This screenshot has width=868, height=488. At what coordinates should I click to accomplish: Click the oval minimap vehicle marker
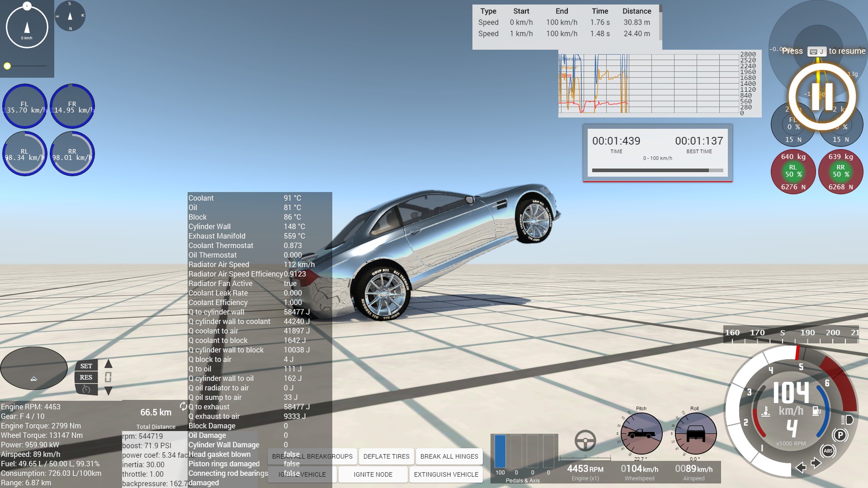34,379
